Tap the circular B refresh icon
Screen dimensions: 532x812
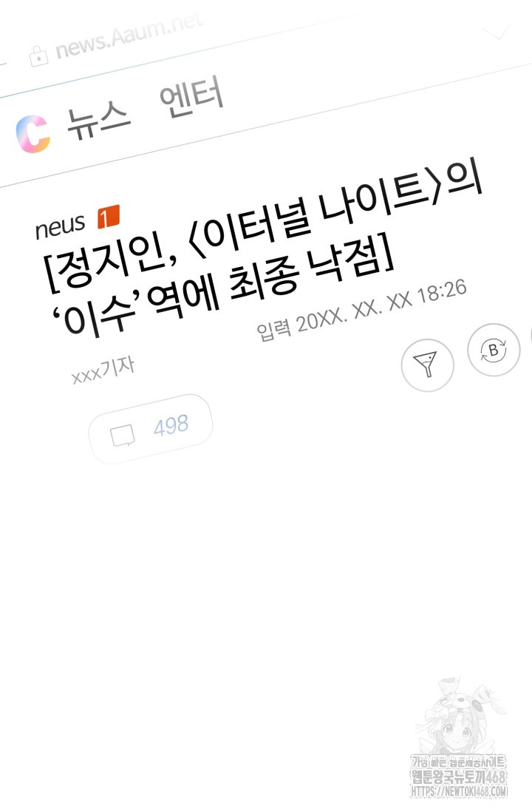pos(493,350)
